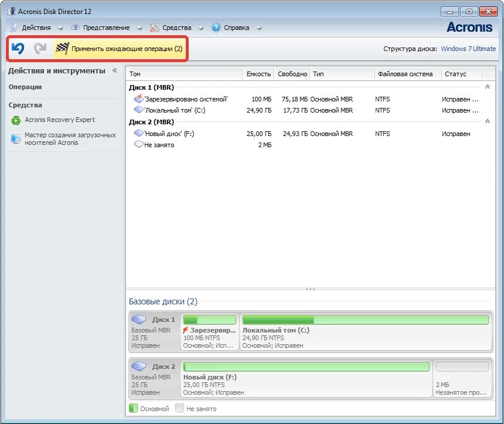Open the Средства menu

click(x=176, y=28)
